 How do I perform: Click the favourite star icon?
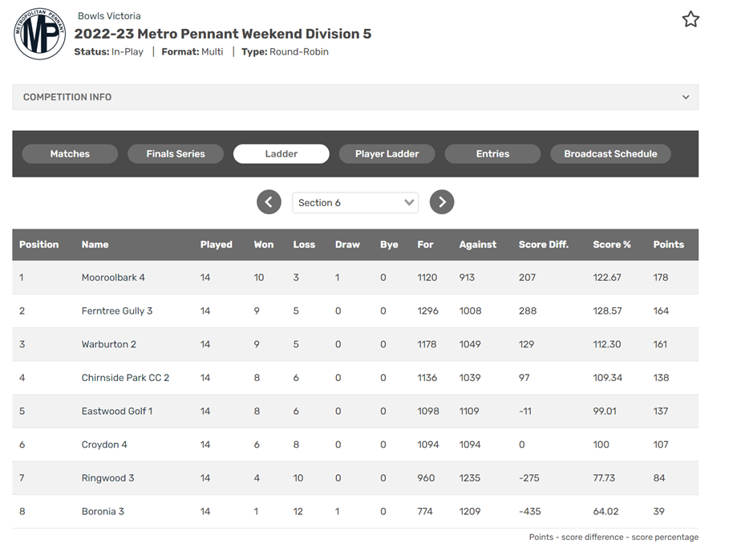pos(690,19)
